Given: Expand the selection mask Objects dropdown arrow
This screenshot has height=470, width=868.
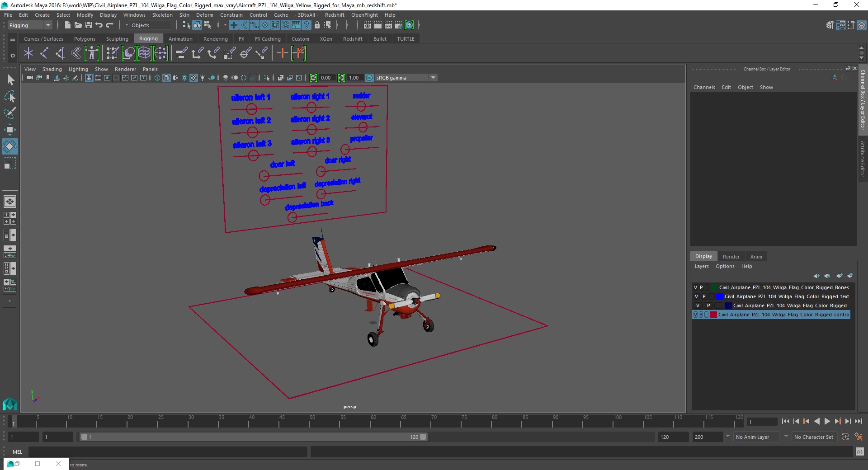Looking at the screenshot, I should pos(127,25).
